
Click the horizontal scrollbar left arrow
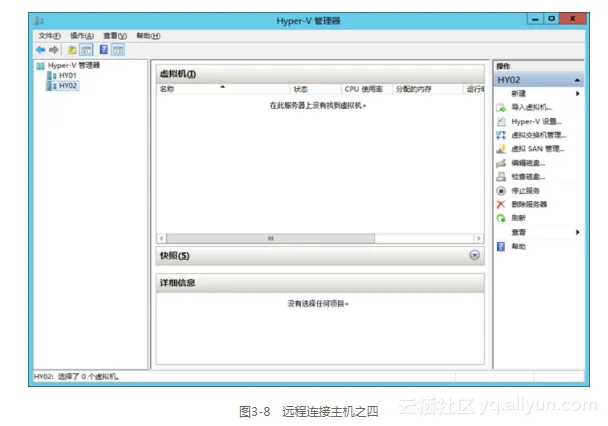click(162, 238)
